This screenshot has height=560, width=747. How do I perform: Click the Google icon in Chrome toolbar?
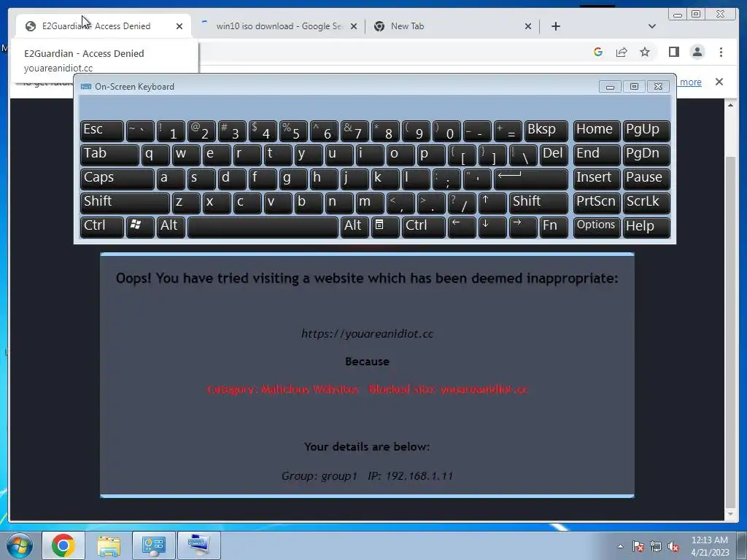(598, 52)
